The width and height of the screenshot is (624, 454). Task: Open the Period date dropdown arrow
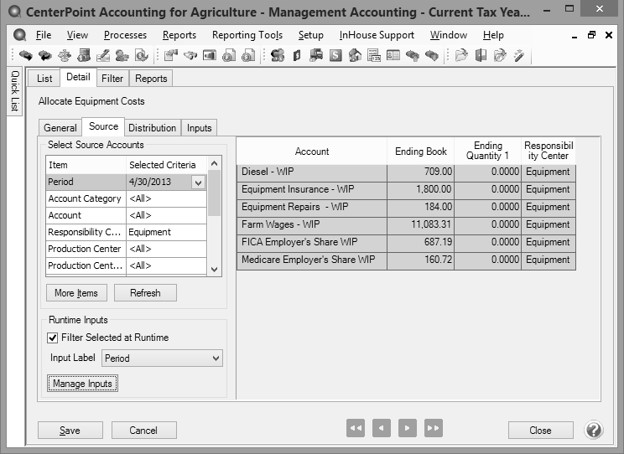click(x=198, y=182)
